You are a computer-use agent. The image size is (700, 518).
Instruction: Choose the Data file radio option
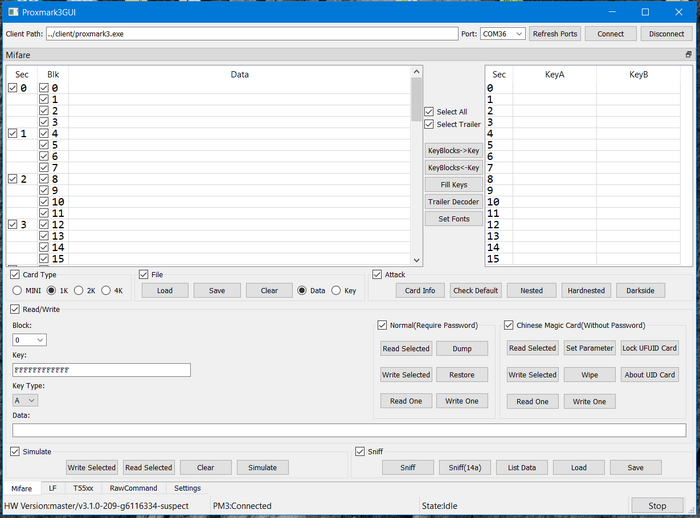point(302,290)
